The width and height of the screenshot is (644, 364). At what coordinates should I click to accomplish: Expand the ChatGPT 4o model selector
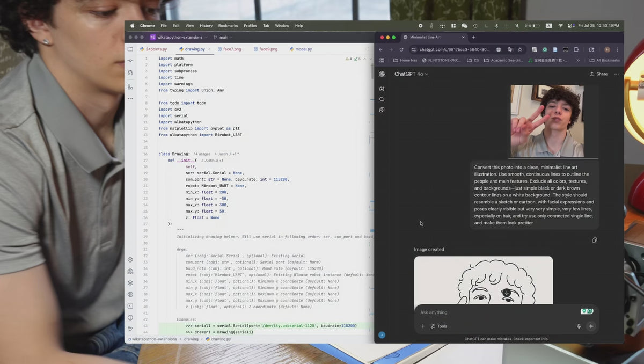tap(411, 74)
